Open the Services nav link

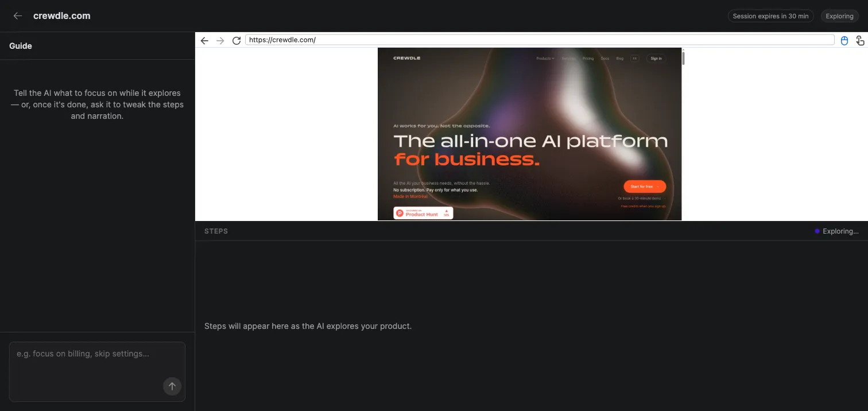click(568, 59)
